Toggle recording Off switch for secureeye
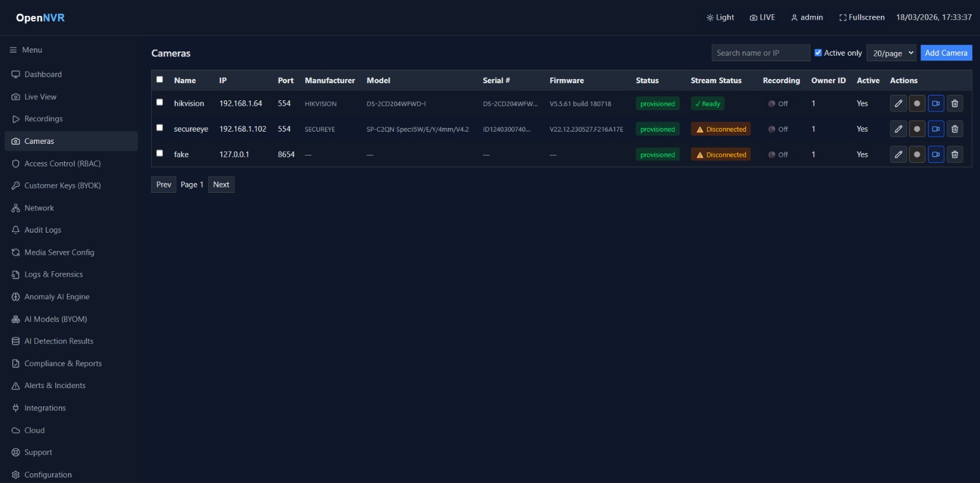This screenshot has height=483, width=980. point(778,129)
